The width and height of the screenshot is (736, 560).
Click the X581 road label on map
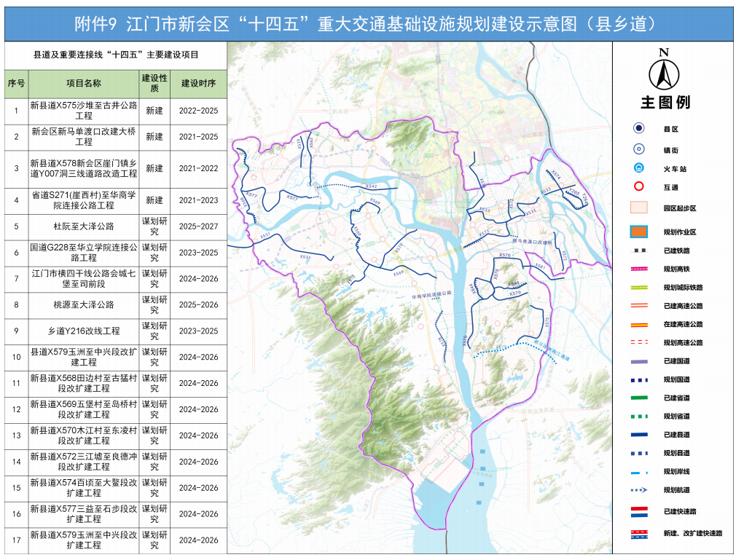click(x=540, y=267)
